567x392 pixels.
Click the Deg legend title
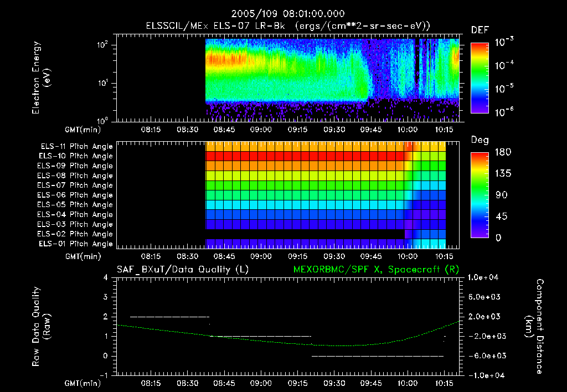[x=480, y=140]
